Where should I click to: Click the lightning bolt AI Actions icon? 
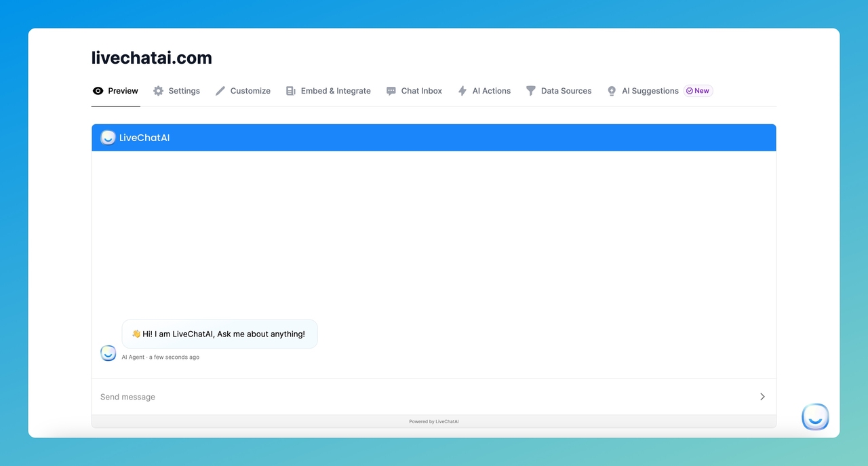click(x=462, y=91)
